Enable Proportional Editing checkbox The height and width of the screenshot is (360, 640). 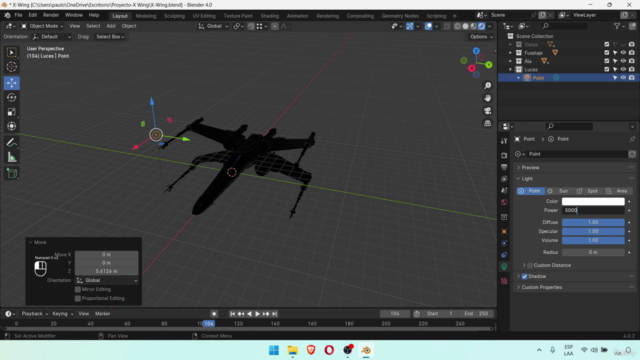pos(78,298)
